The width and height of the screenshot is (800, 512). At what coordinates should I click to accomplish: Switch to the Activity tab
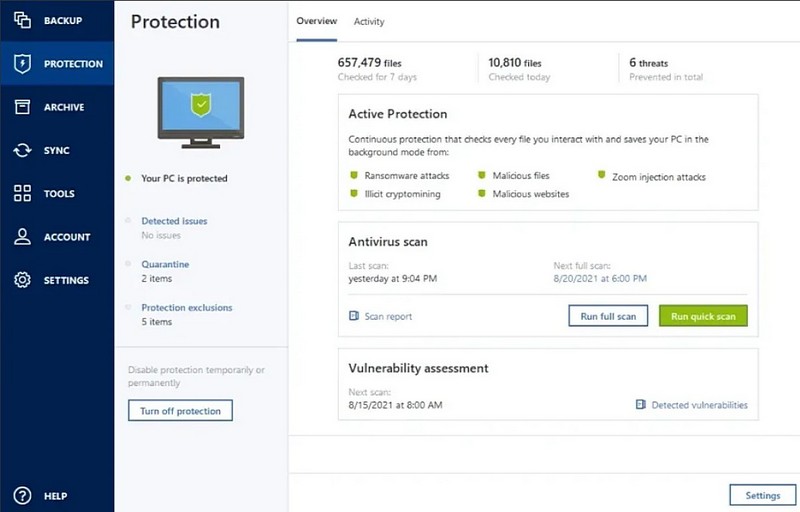369,21
